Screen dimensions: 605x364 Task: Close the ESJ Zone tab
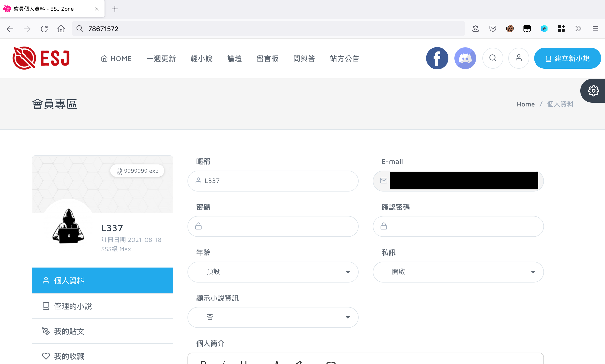point(97,9)
